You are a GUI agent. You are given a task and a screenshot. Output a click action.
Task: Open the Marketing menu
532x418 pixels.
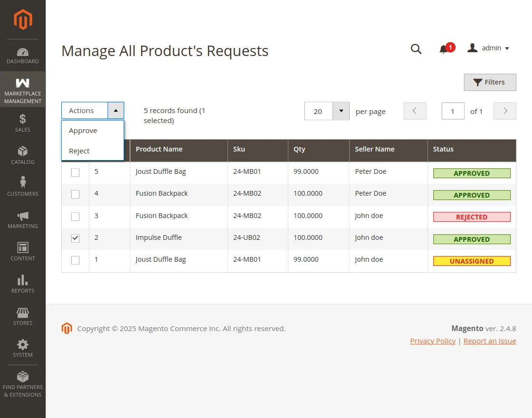tap(23, 219)
